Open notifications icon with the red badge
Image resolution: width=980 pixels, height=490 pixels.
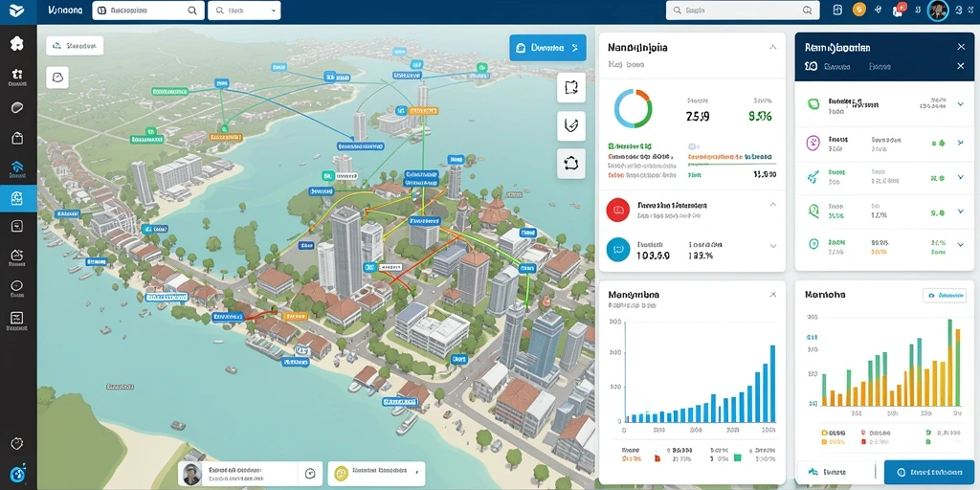point(898,10)
